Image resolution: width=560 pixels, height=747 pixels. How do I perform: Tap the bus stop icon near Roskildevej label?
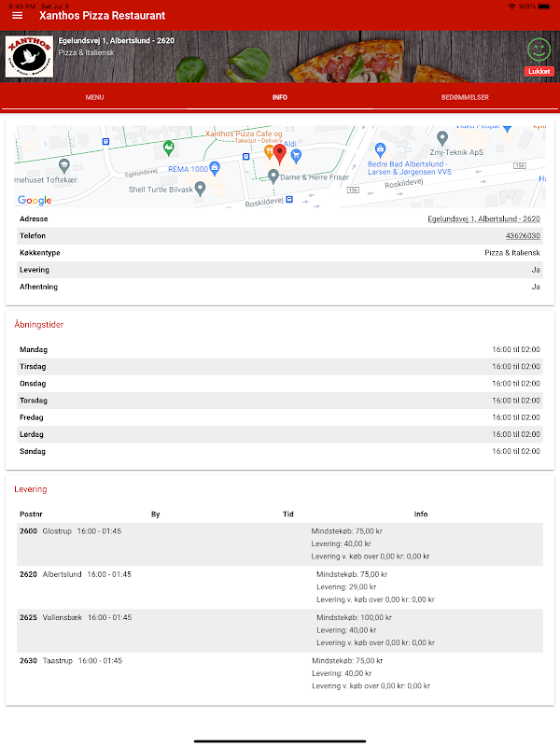[x=289, y=199]
